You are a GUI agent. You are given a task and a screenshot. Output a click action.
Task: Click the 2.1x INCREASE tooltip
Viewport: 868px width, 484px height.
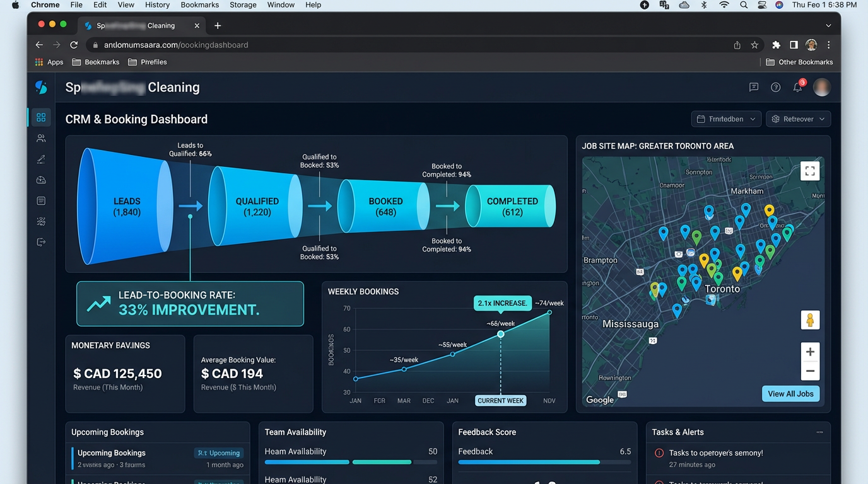coord(503,303)
